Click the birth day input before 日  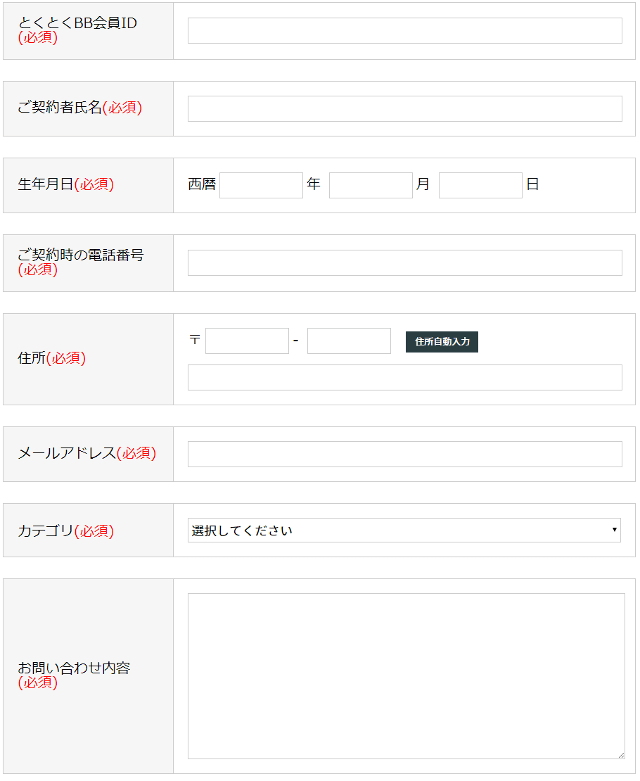pos(481,185)
